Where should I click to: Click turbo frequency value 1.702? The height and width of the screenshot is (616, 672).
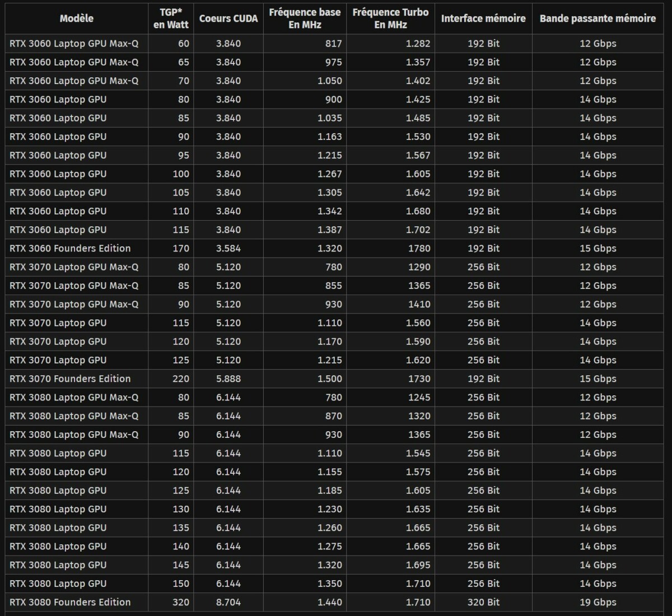tap(418, 230)
